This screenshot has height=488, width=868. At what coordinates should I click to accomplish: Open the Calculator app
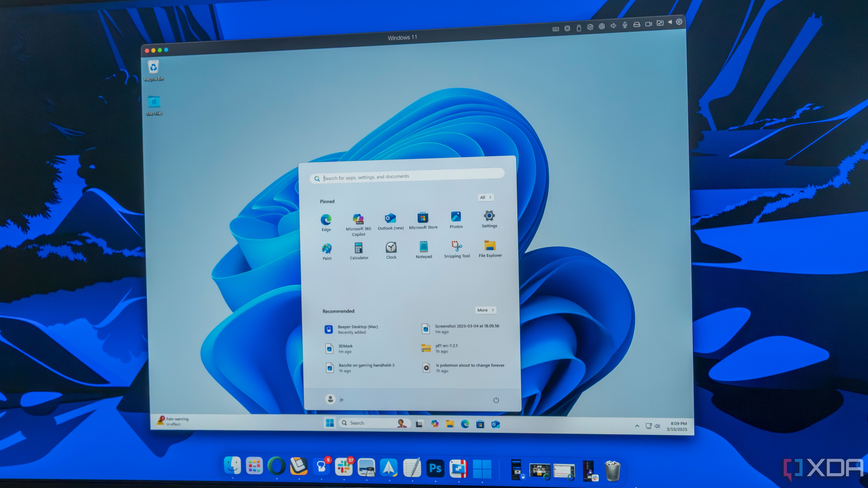click(x=359, y=251)
